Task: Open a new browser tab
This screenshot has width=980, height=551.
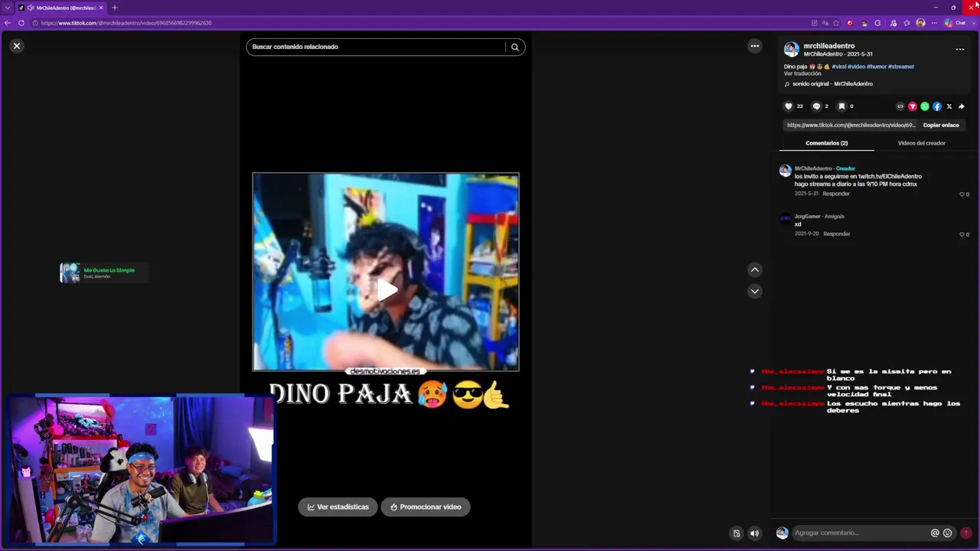Action: pyautogui.click(x=115, y=8)
